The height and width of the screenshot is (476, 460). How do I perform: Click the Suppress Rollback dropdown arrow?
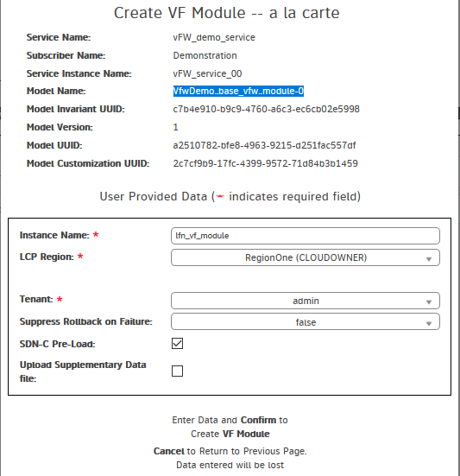429,324
